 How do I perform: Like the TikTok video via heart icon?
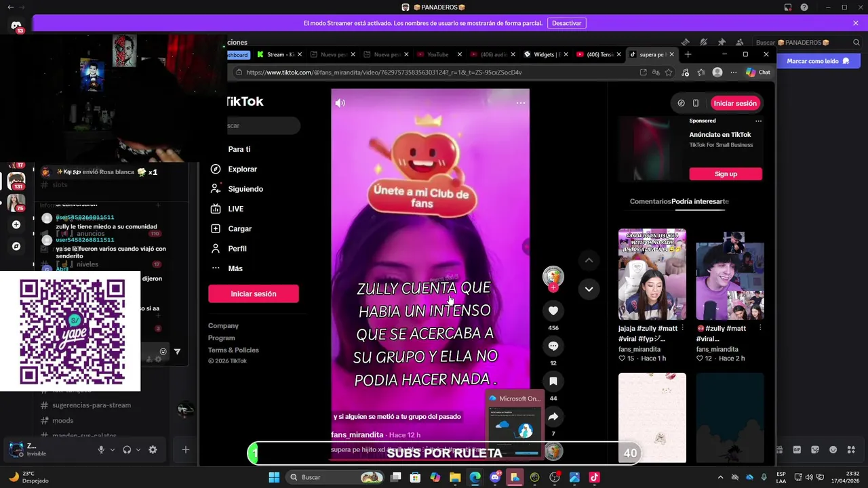coord(553,310)
